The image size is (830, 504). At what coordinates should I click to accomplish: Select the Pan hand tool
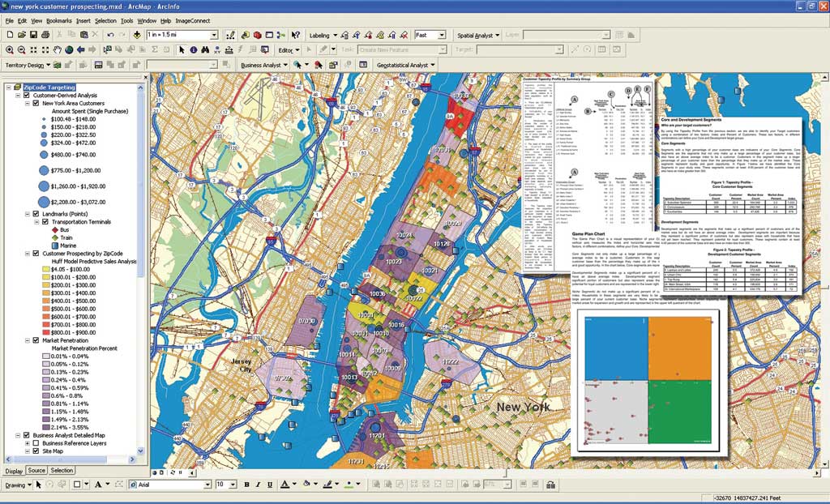(58, 49)
